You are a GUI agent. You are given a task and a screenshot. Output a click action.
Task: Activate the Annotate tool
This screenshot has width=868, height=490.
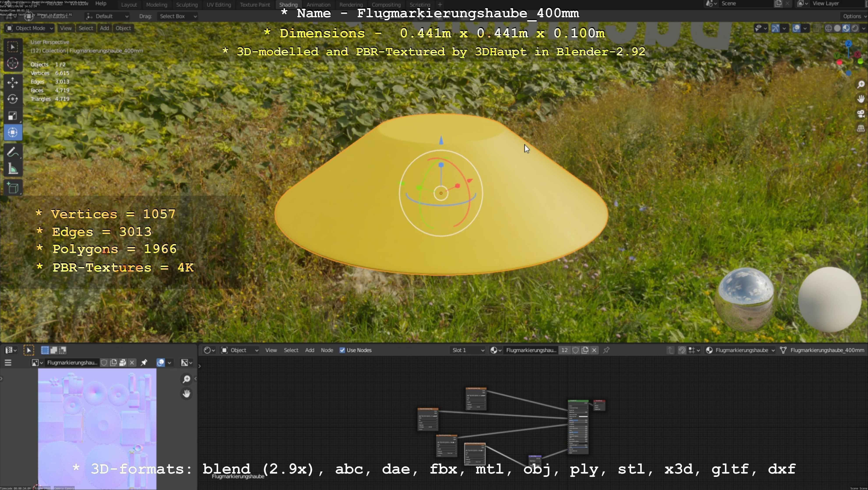pyautogui.click(x=12, y=152)
